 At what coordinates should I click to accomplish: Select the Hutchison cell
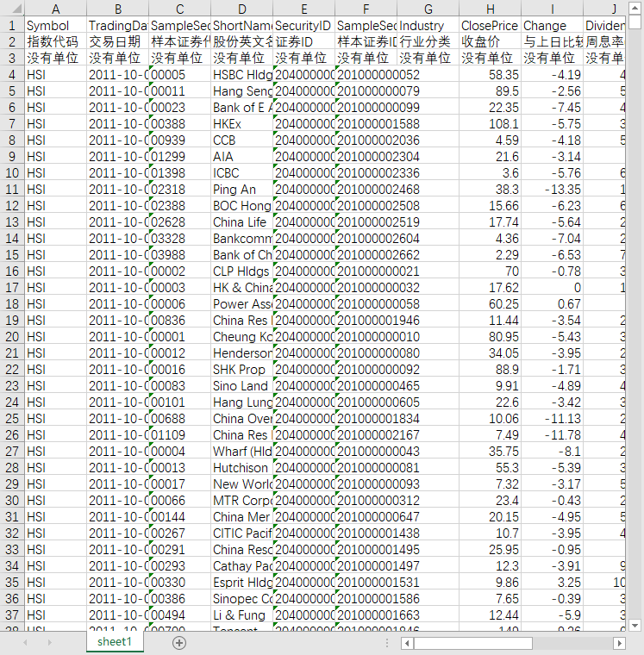pyautogui.click(x=242, y=467)
